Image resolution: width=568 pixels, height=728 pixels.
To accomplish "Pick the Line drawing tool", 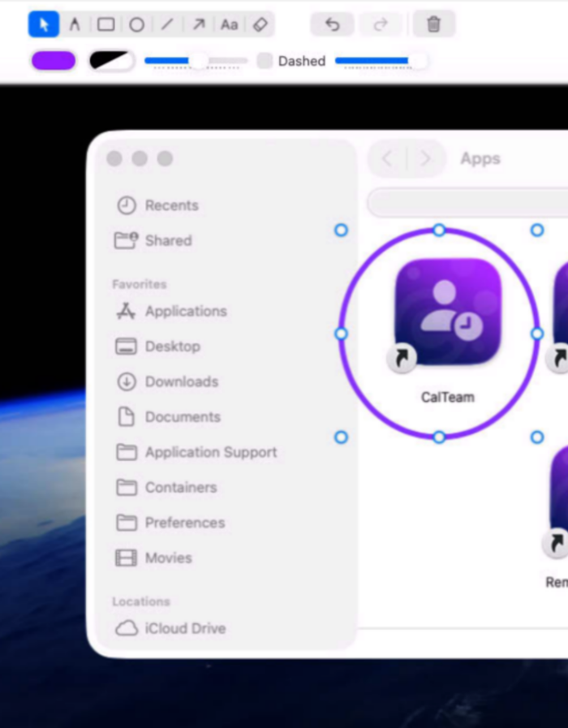I will (x=167, y=24).
